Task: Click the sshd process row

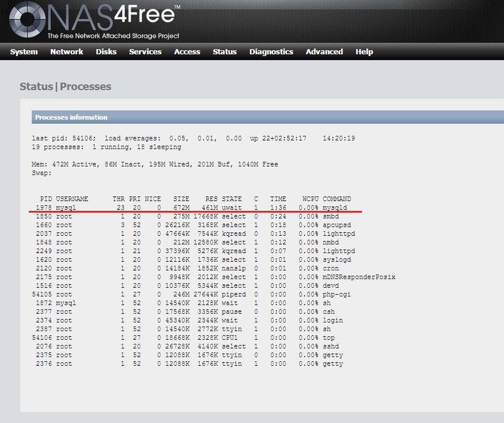Action: [x=187, y=347]
